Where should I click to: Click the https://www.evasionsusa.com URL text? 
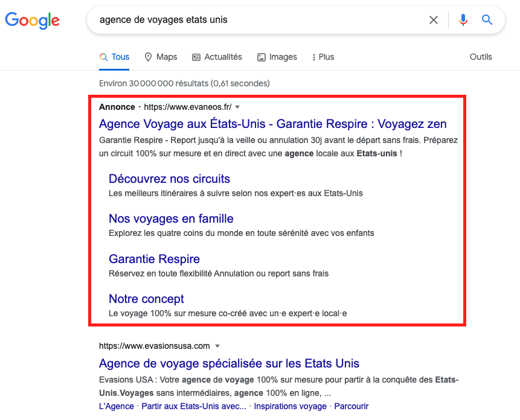(x=154, y=346)
